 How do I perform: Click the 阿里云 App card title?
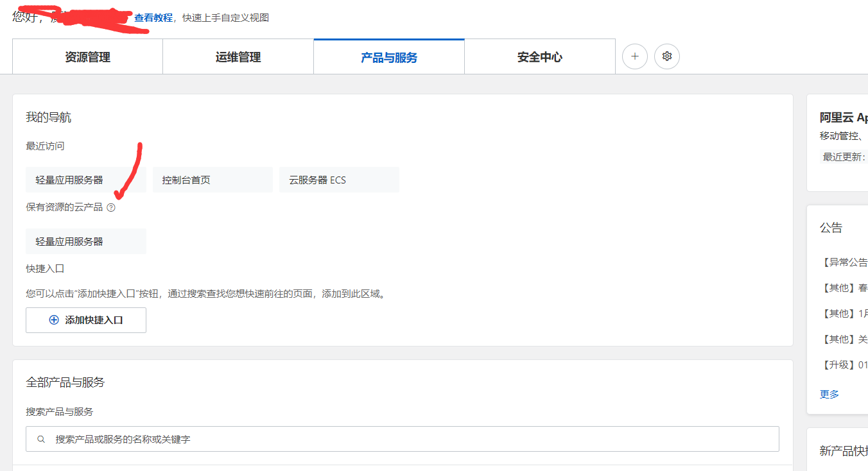click(844, 117)
